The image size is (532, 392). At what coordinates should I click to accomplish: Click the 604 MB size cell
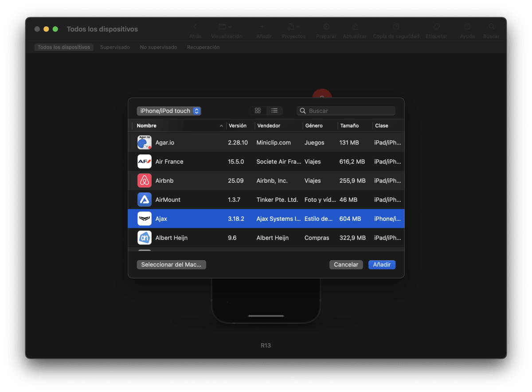pos(350,219)
